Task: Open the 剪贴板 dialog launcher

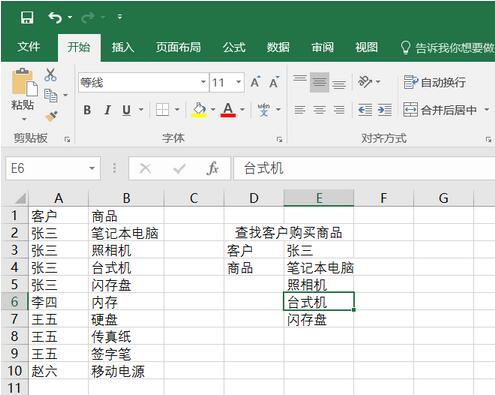Action: pyautogui.click(x=67, y=139)
